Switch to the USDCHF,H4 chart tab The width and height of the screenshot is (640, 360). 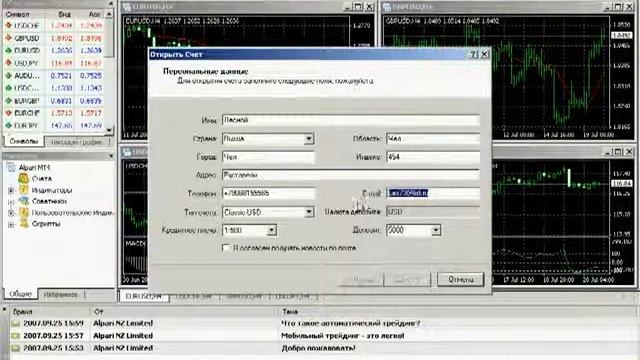pyautogui.click(x=194, y=296)
